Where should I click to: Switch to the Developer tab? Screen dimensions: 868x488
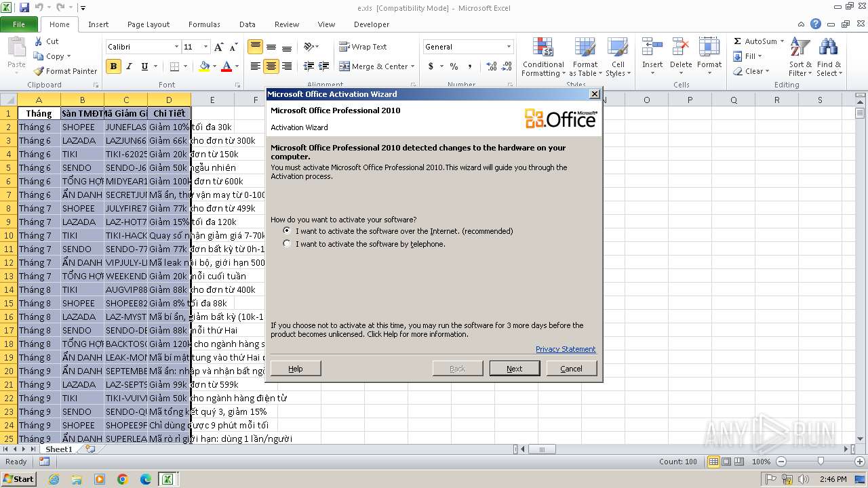pos(372,24)
